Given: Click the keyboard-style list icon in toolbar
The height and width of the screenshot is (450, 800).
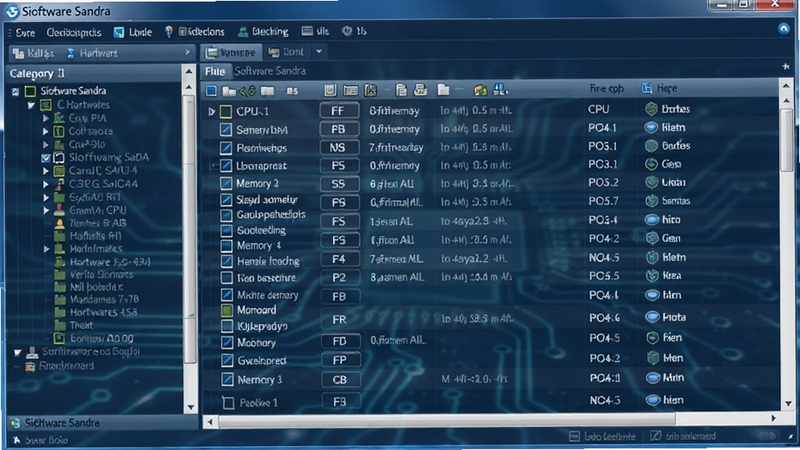Looking at the screenshot, I should [351, 90].
